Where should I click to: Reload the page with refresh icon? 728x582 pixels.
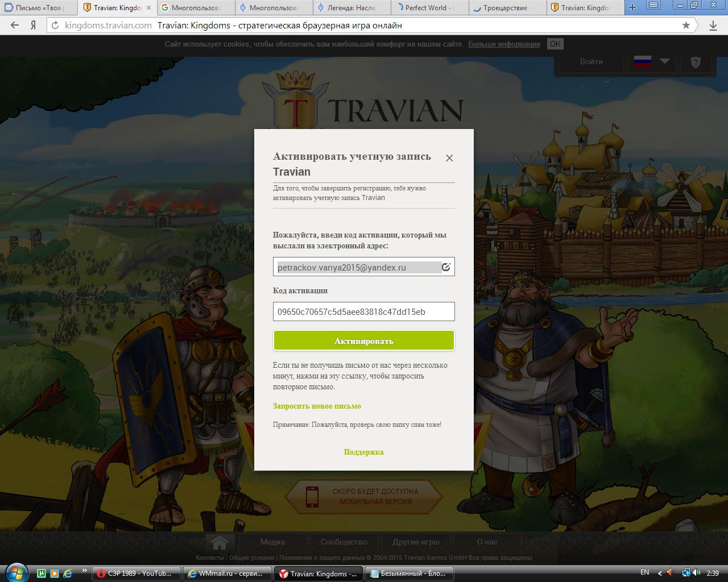click(x=55, y=25)
